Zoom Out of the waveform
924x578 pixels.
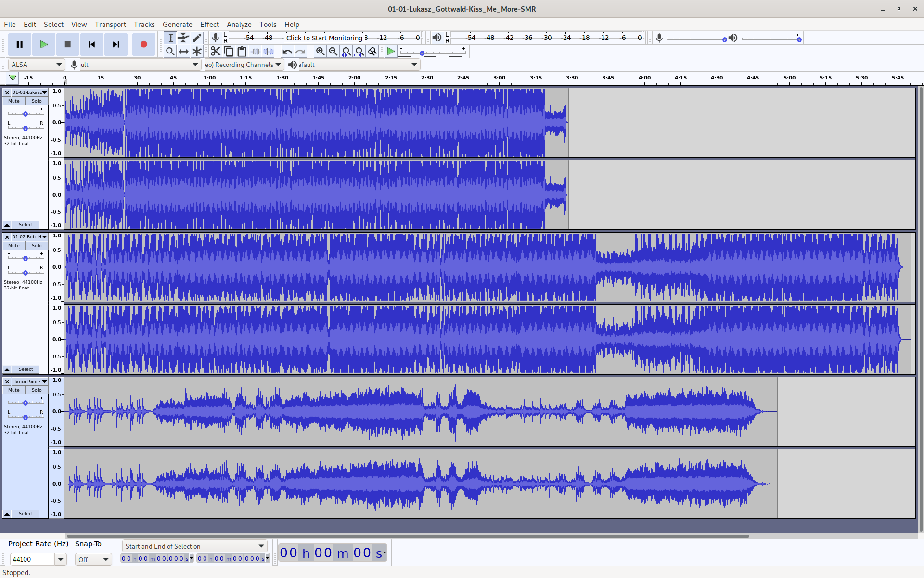coord(333,51)
